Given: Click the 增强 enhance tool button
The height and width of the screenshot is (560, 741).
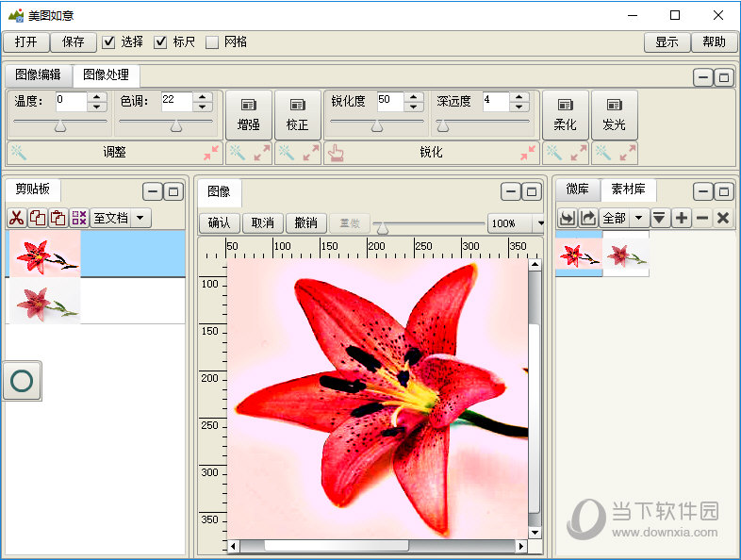Looking at the screenshot, I should point(249,115).
